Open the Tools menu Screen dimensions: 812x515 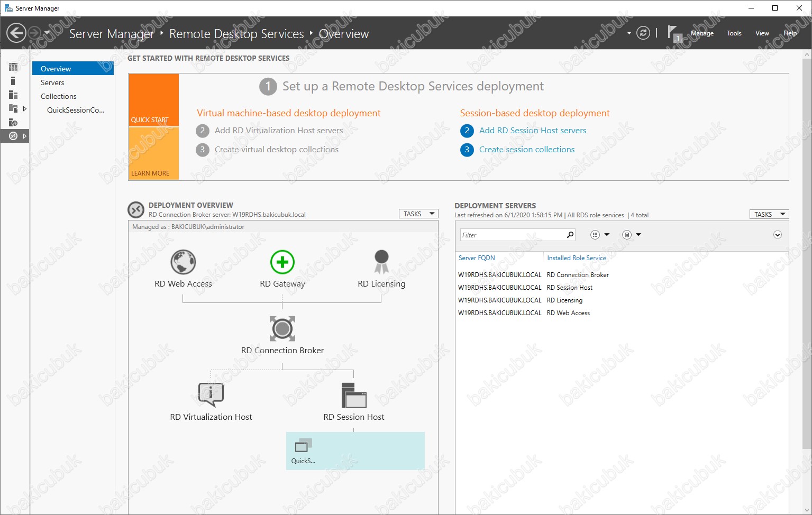[x=734, y=33]
